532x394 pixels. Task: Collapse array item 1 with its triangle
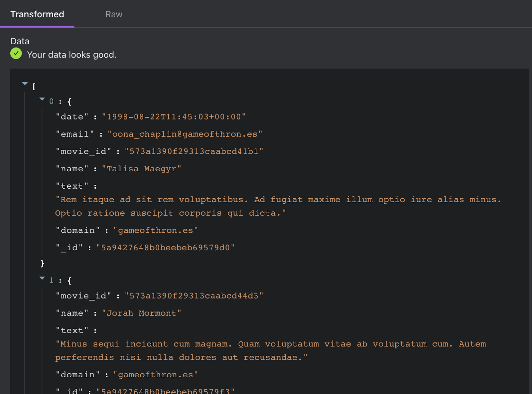click(42, 278)
